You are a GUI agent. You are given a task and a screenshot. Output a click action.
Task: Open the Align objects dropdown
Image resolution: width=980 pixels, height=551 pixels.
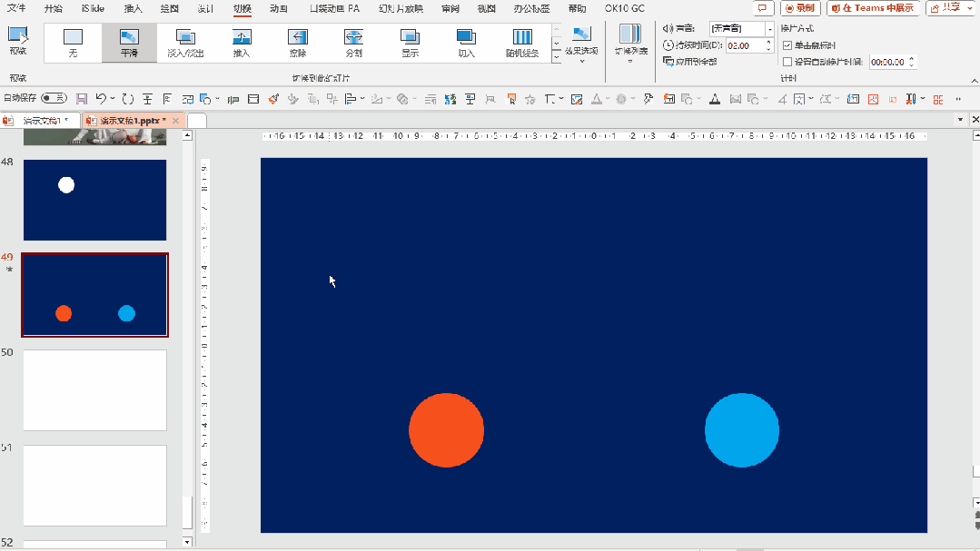click(x=362, y=99)
